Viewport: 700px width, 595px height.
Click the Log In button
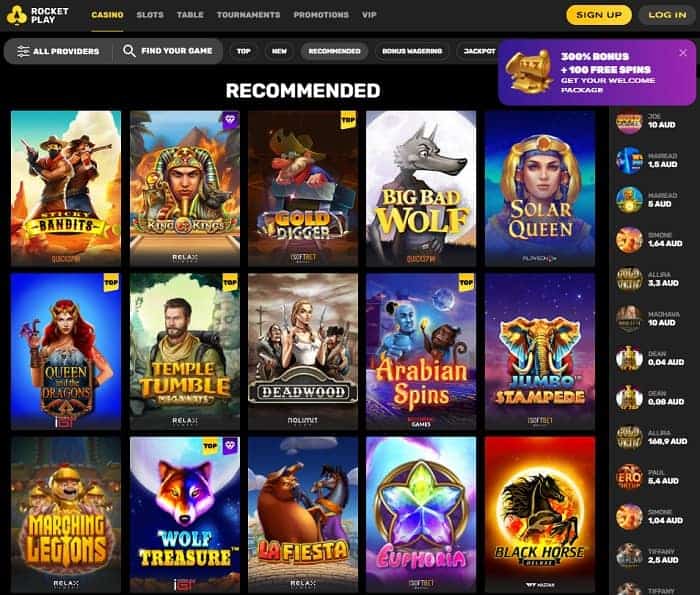[667, 15]
